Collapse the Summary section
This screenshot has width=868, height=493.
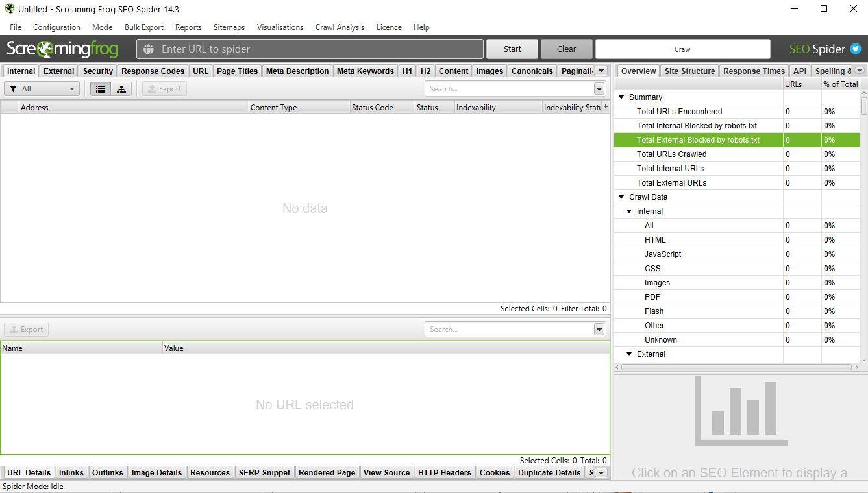click(621, 97)
